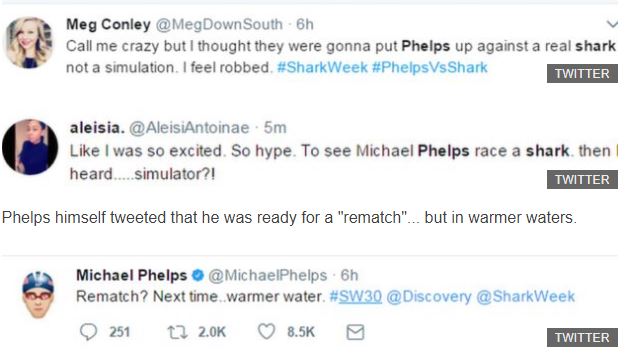Screen dimensions: 642x362
Task: Click Michael Phelps's emoji avatar
Action: coord(38,294)
